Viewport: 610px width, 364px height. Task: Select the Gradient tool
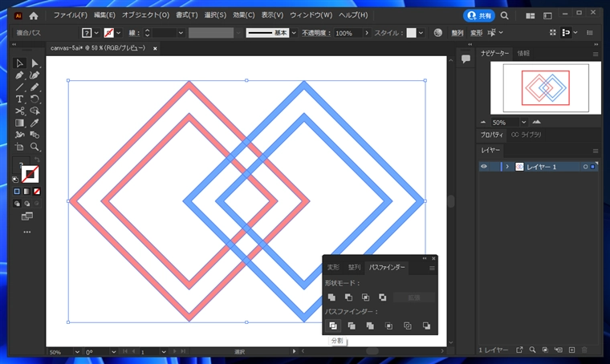coord(19,123)
